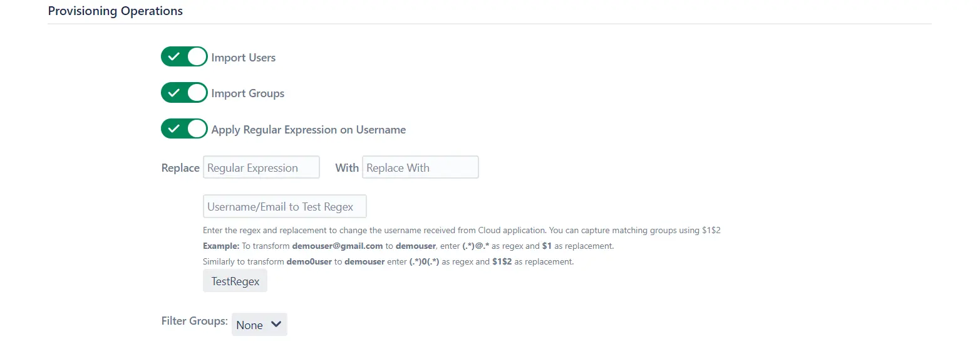Screen dimensions: 980x346
Task: Open the Filter Groups dropdown
Action: [x=259, y=325]
